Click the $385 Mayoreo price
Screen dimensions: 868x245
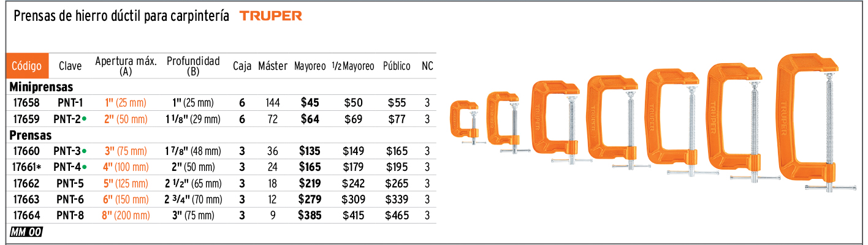310,215
